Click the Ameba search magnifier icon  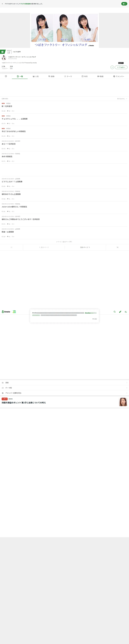click(x=115, y=312)
